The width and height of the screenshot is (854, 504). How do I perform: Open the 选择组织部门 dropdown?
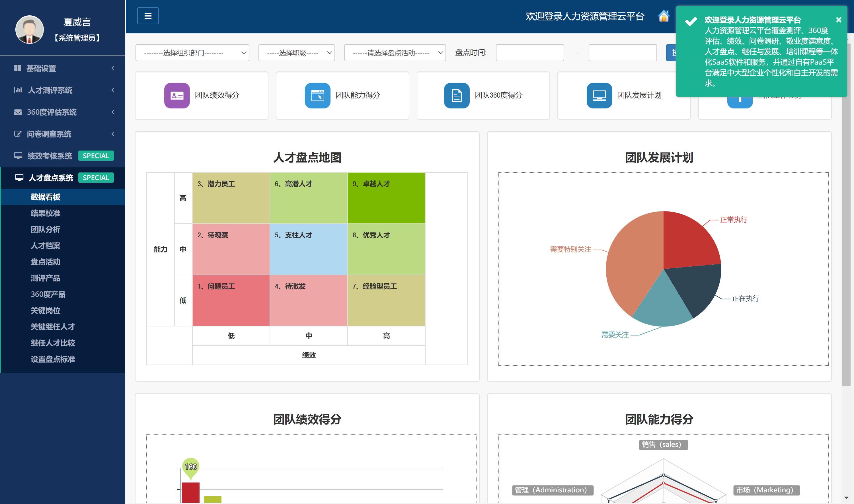pos(192,53)
